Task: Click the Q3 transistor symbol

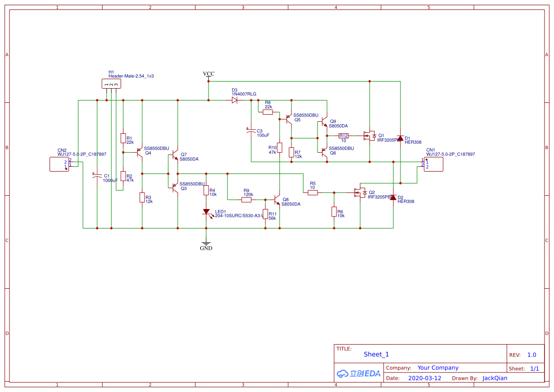Action: pos(174,188)
